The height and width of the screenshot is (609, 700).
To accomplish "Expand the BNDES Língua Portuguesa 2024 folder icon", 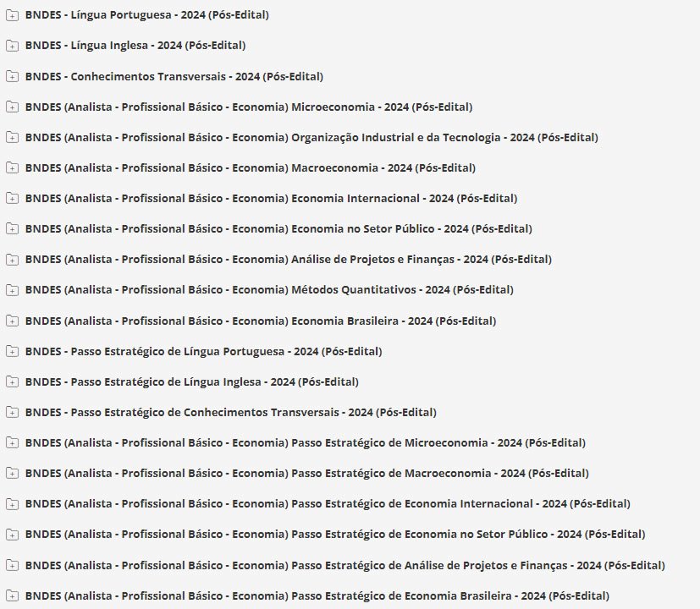I will 12,15.
